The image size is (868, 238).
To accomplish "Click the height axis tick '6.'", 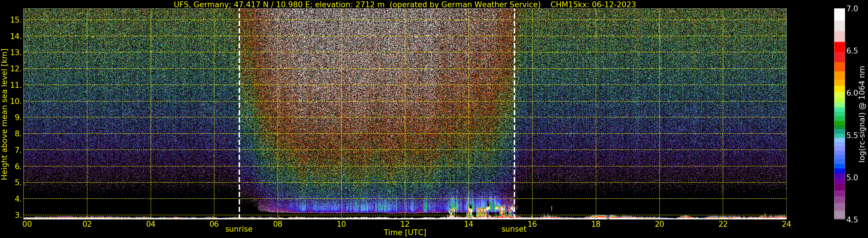I will click(x=18, y=167).
